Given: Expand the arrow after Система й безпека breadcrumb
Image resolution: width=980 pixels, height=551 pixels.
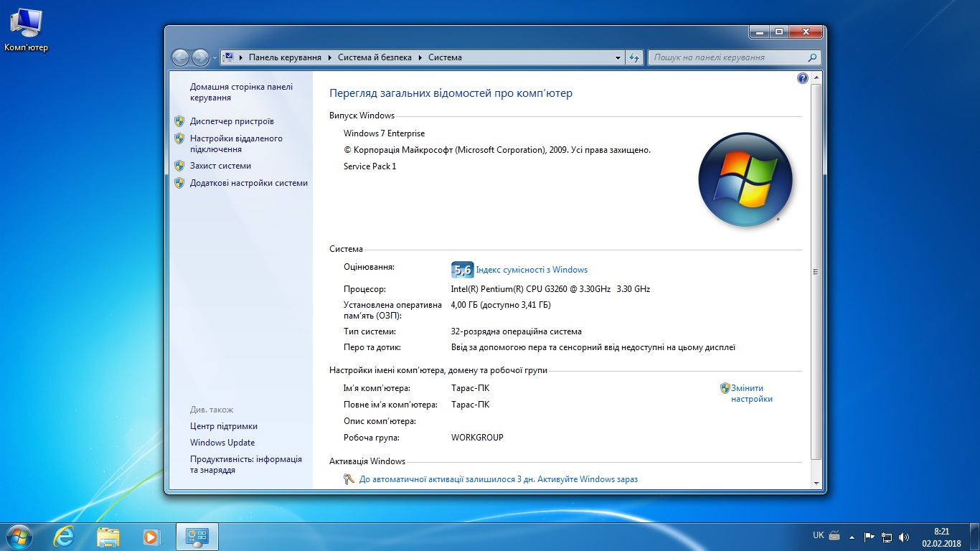Looking at the screenshot, I should tap(420, 57).
